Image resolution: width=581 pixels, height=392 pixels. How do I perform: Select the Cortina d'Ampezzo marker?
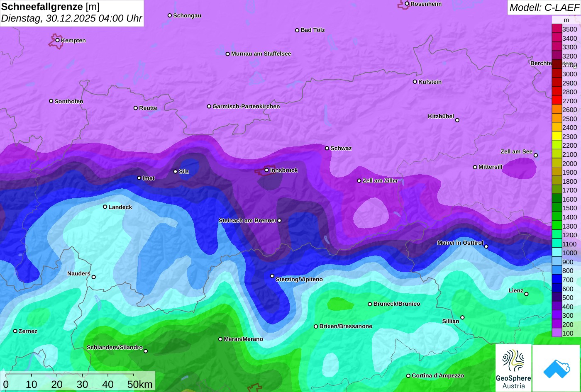408,376
